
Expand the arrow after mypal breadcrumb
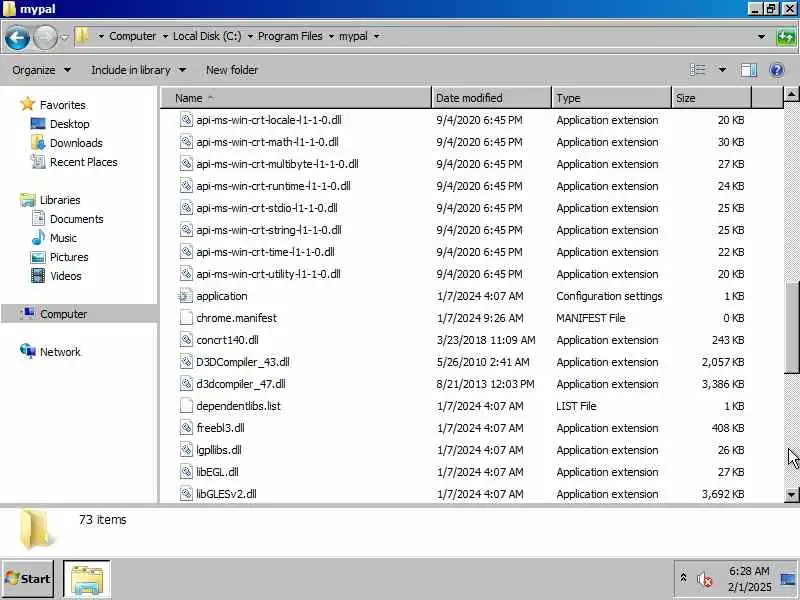tap(377, 36)
